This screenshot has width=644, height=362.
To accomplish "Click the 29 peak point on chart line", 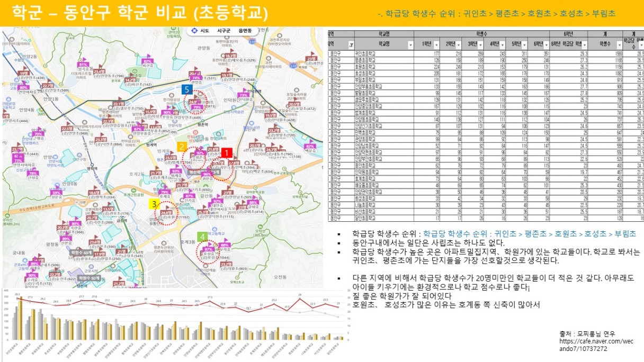I will point(300,297).
